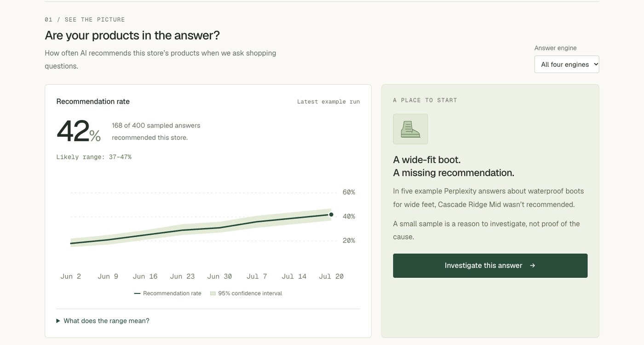
Task: Click the large 42% rate figure
Action: click(x=78, y=131)
